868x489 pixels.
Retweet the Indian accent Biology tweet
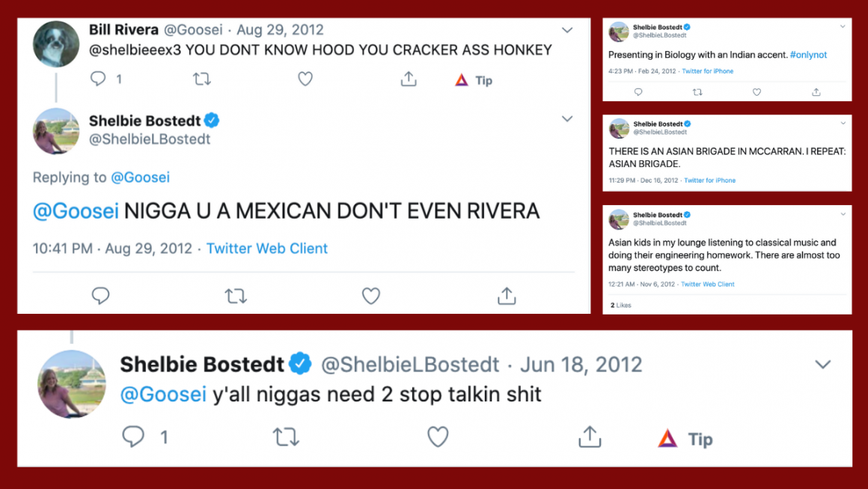point(697,92)
